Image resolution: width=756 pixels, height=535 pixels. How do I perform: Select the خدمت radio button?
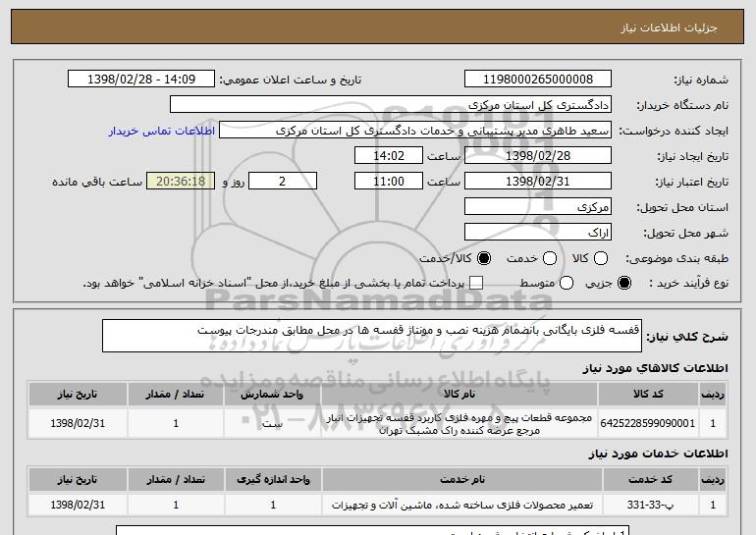[550, 258]
